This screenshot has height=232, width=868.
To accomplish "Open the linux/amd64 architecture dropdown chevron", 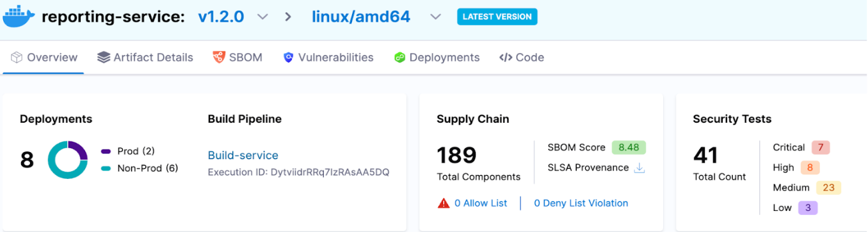I will pos(435,17).
